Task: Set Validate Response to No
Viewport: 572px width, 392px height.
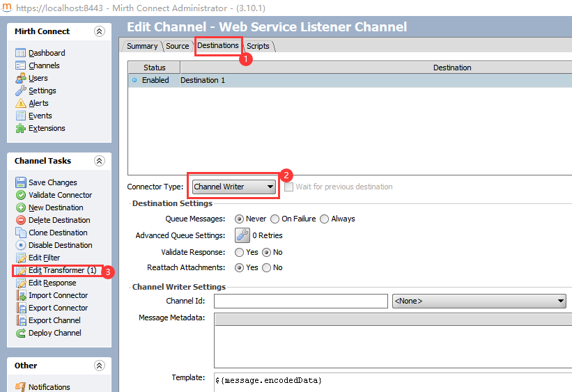Action: pyautogui.click(x=267, y=252)
